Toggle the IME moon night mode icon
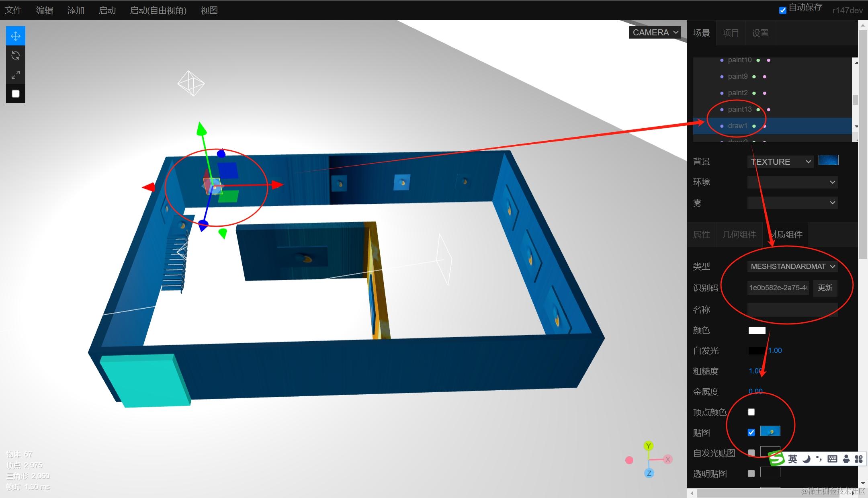Viewport: 868px width, 498px height. [806, 459]
